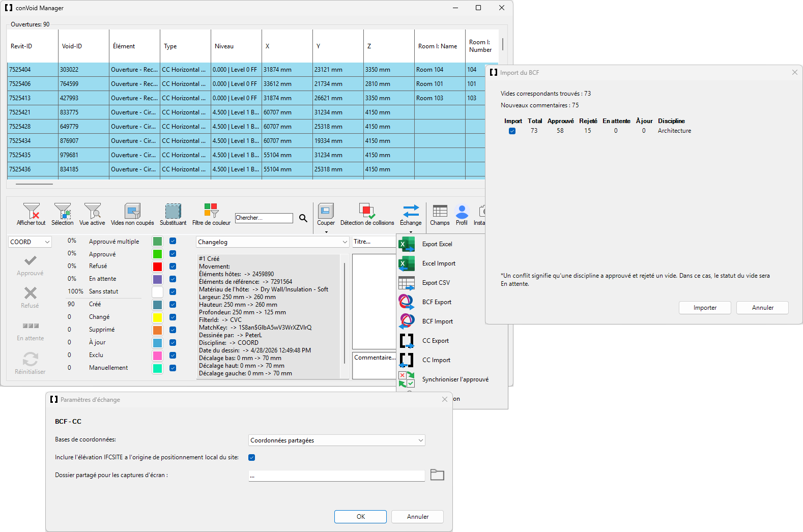This screenshot has height=532, width=803.
Task: Select the Vides non coupés tool
Action: (132, 211)
